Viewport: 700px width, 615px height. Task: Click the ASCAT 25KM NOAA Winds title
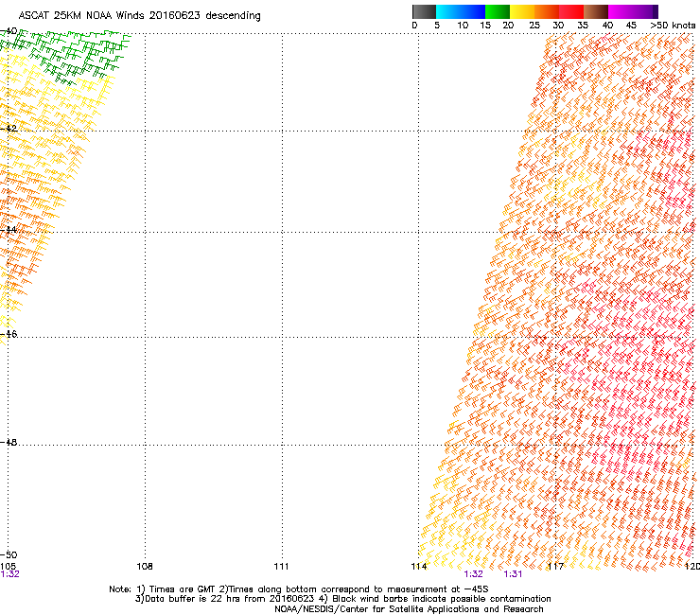[x=139, y=16]
